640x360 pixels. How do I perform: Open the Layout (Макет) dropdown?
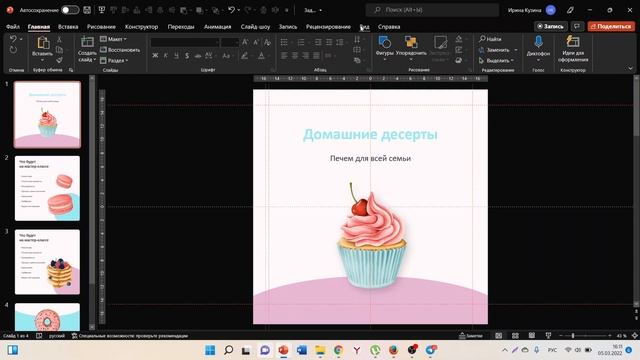[113, 39]
